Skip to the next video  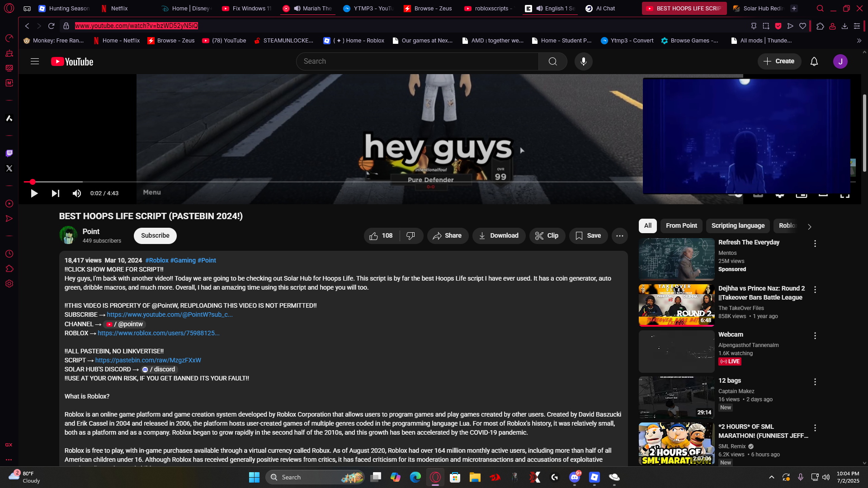pyautogui.click(x=55, y=193)
